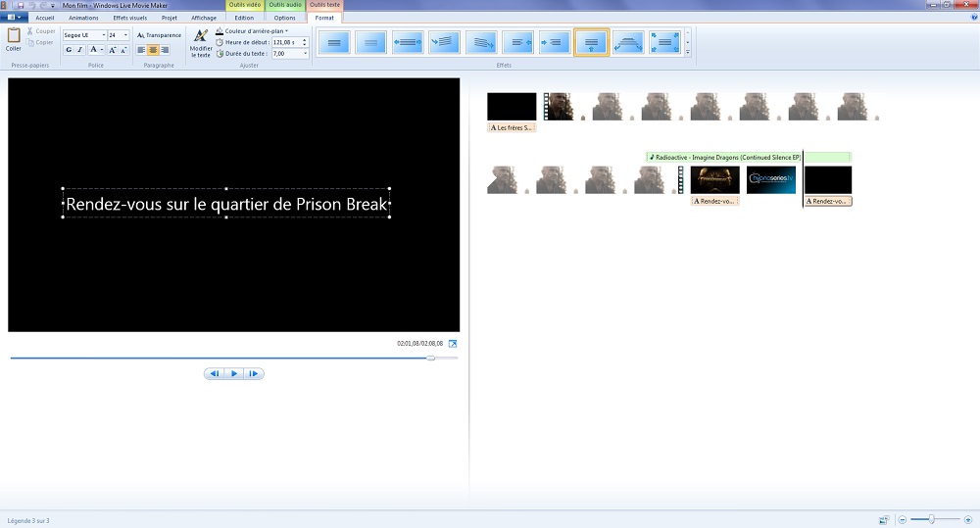The height and width of the screenshot is (528, 980).
Task: Decrease font size with shrink icon
Action: (123, 50)
